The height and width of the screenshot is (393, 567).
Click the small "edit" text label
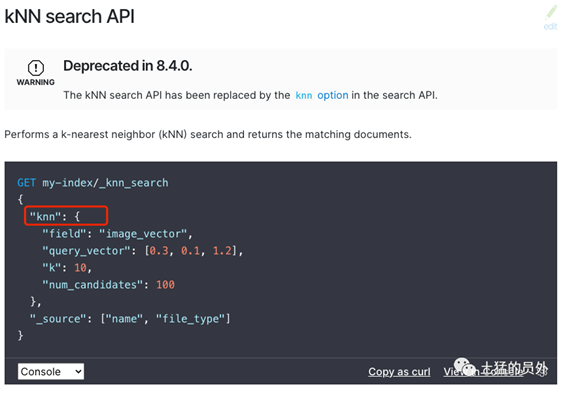(x=550, y=26)
